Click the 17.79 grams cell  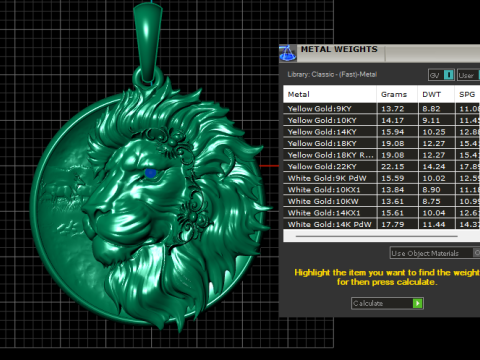(397, 224)
